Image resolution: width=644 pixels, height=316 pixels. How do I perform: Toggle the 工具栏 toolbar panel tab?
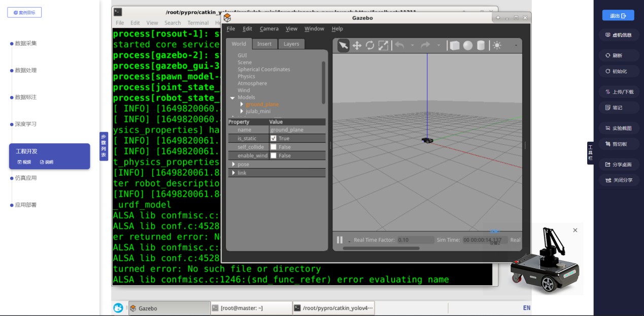tap(590, 153)
